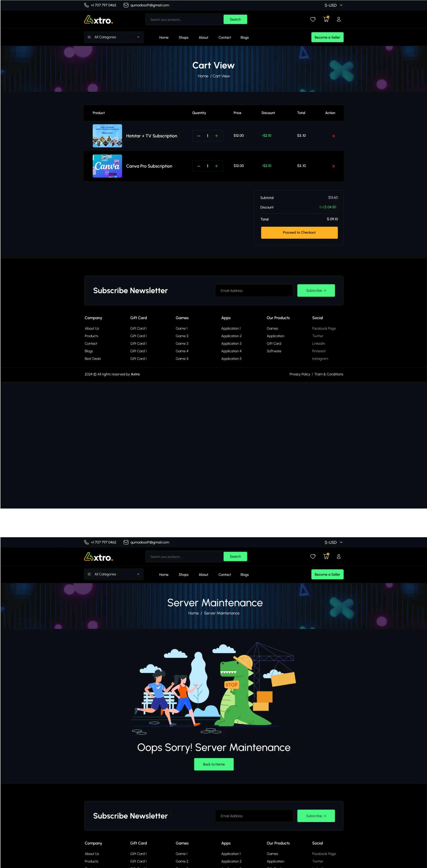The height and width of the screenshot is (868, 427).
Task: Expand All Categories dropdown on Server Maintenance page
Action: click(114, 574)
